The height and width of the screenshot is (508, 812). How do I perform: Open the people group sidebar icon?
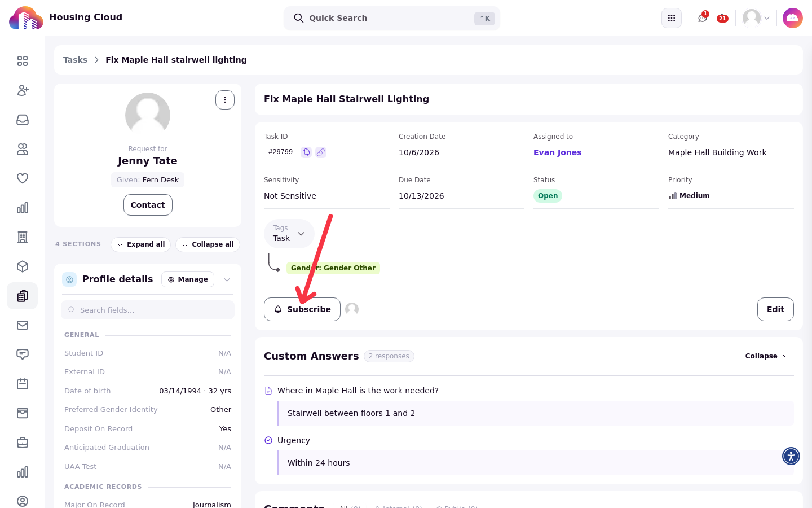[x=23, y=149]
